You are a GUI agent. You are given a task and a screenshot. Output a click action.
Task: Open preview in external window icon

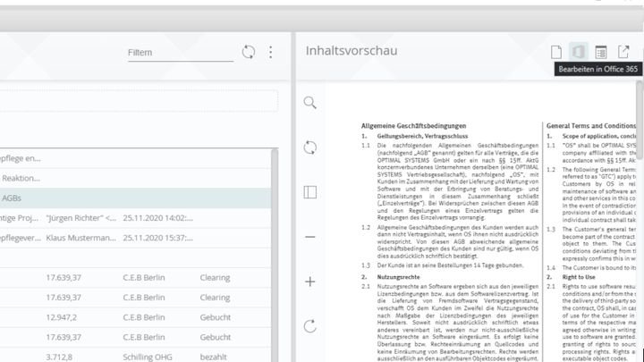click(x=623, y=52)
